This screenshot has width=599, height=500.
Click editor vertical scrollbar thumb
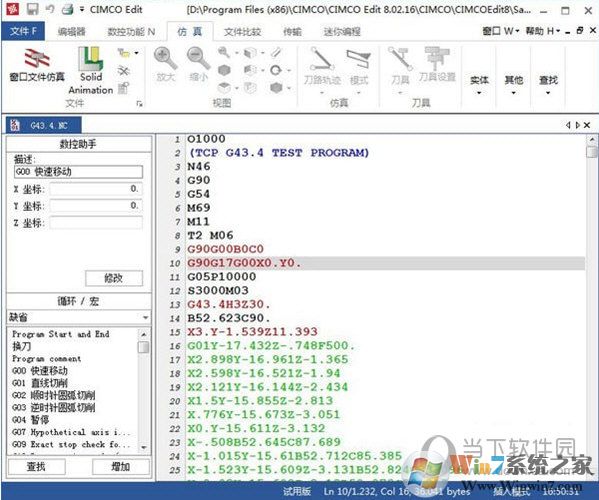coord(592,152)
